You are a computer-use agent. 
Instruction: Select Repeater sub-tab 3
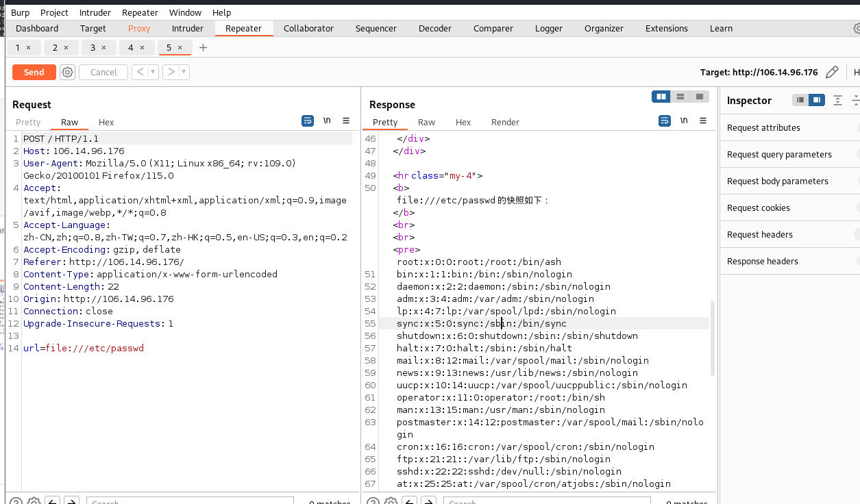(x=93, y=47)
